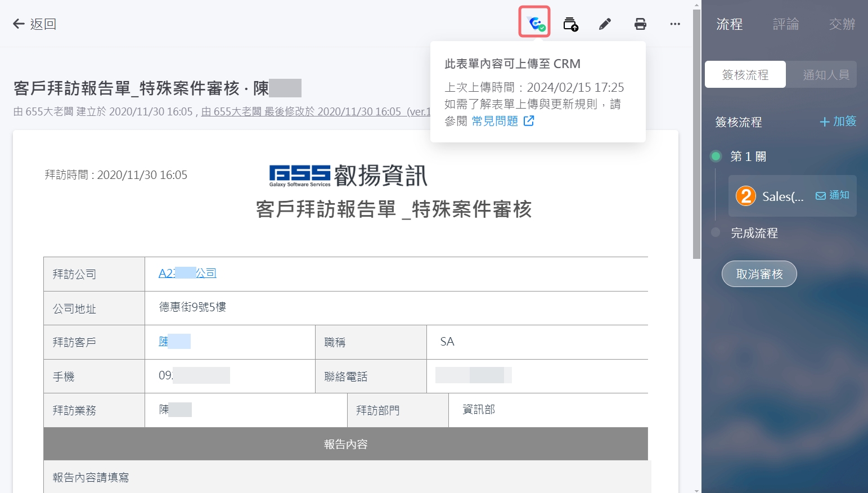
Task: Click the envelope 通知 button for Sales
Action: 833,195
